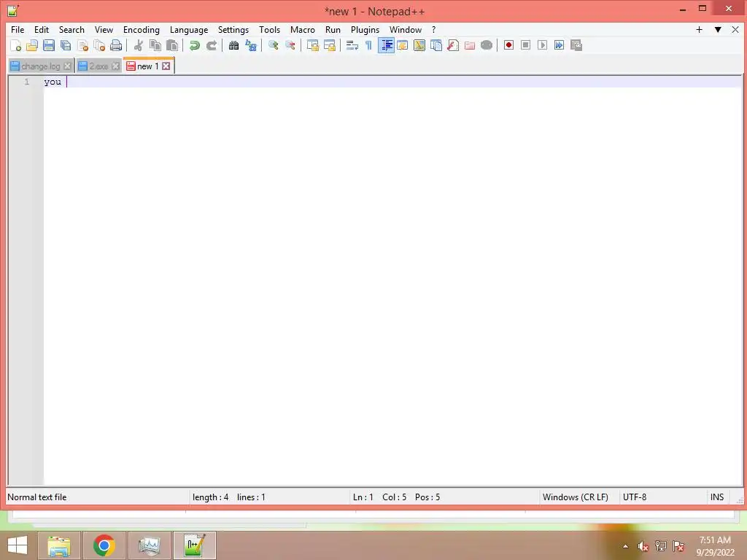Click the Windows (CR LF) status bar entry

pos(575,497)
